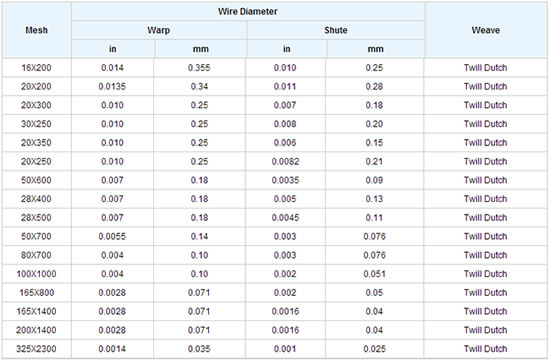Click the Warp subheader

[x=159, y=30]
